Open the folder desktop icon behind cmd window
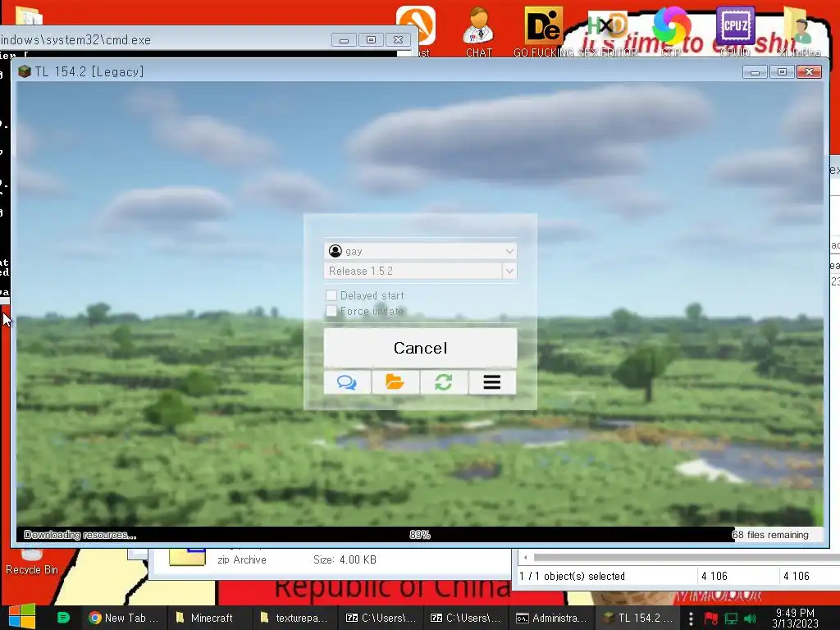Screen dimensions: 840x630 (x=29, y=16)
